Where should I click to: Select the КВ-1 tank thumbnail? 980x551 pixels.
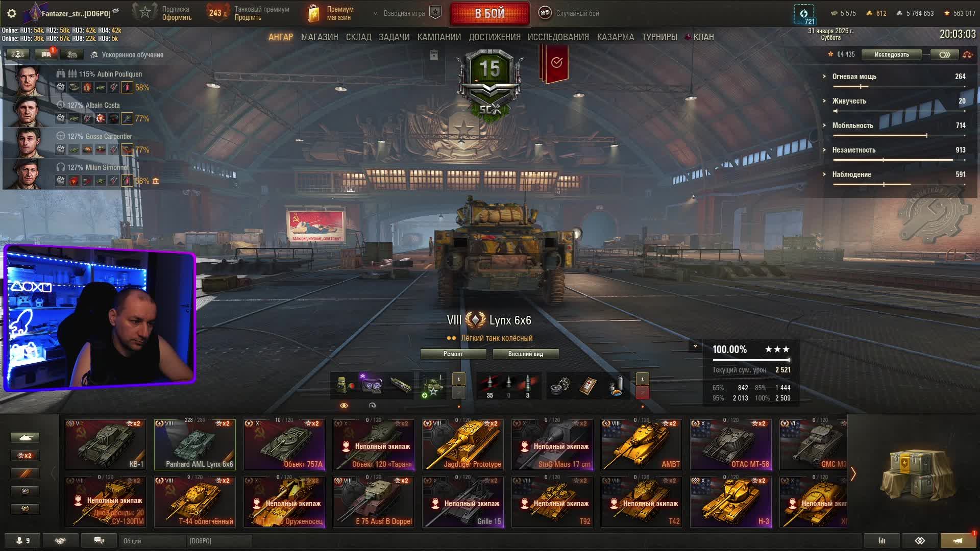pos(106,444)
